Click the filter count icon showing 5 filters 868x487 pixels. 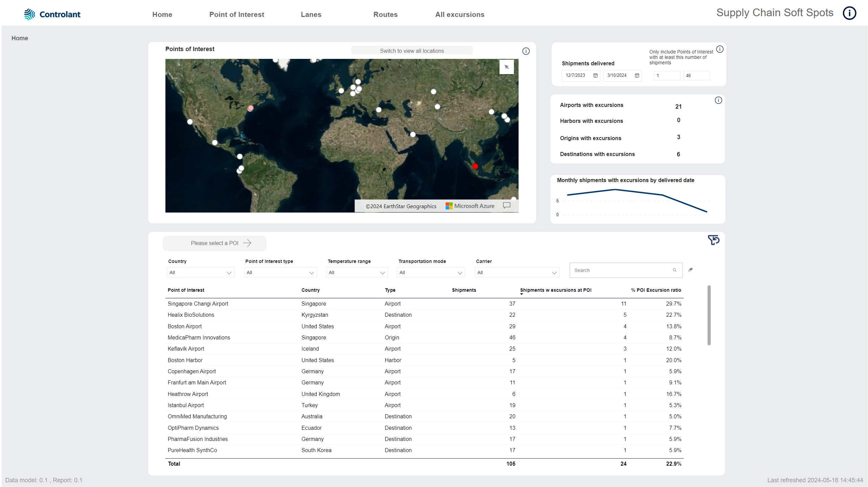(x=714, y=240)
